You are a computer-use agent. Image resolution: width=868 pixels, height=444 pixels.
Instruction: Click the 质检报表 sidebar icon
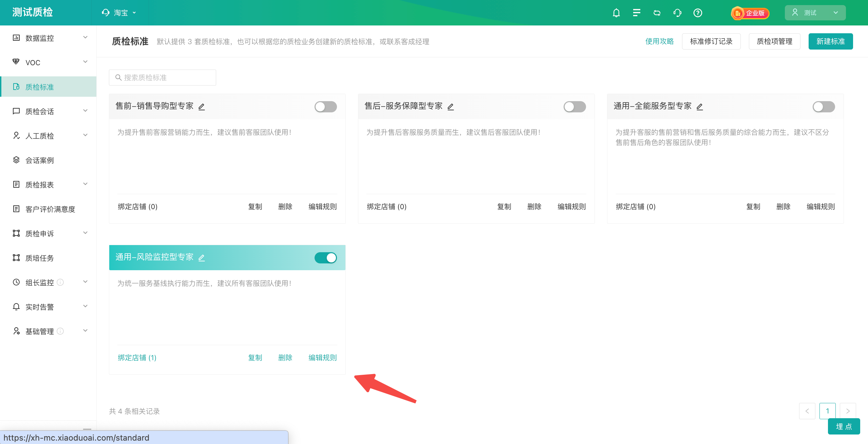tap(16, 184)
